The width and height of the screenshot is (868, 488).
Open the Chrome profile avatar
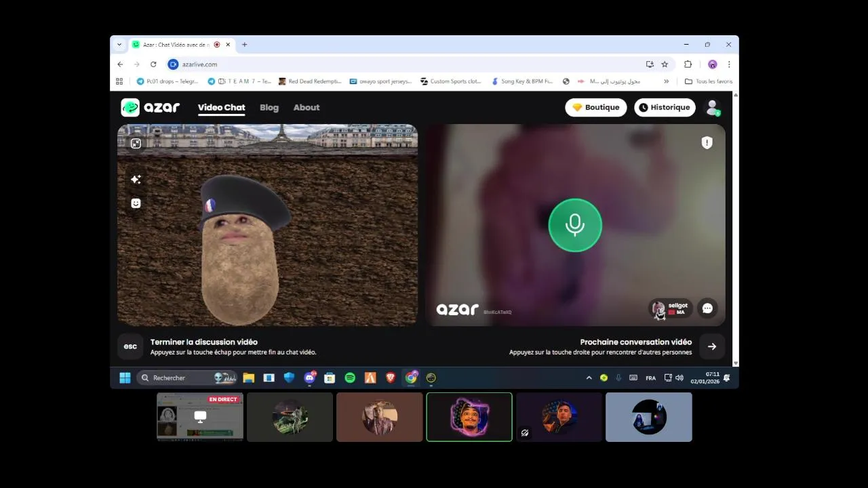coord(712,64)
